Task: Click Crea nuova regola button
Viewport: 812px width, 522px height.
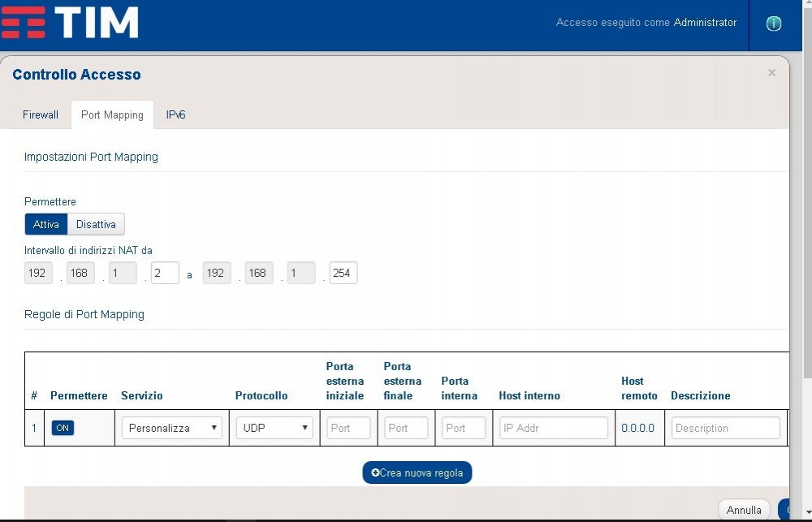Action: [x=417, y=472]
